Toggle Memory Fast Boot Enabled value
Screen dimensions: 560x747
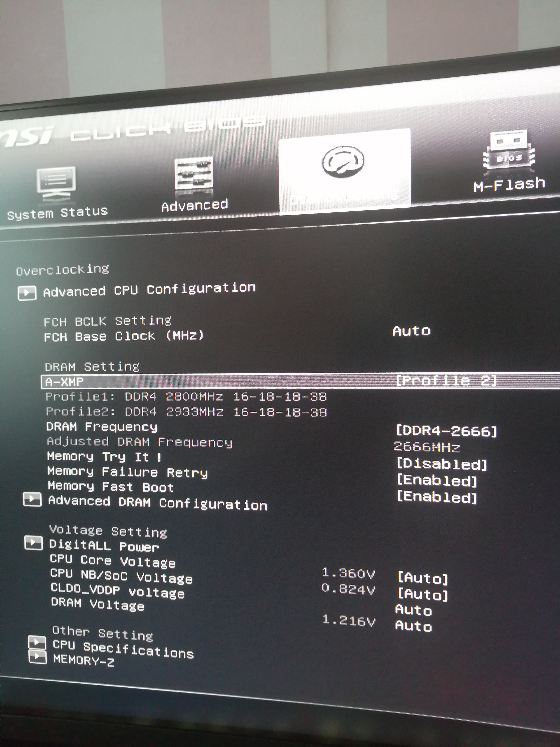437,497
